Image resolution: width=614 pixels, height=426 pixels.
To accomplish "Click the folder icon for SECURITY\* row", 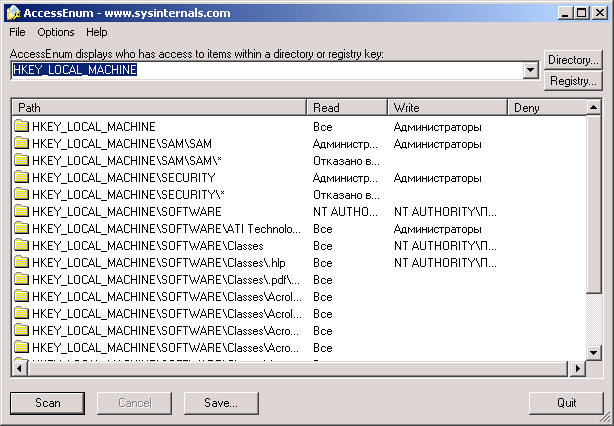I will 22,195.
